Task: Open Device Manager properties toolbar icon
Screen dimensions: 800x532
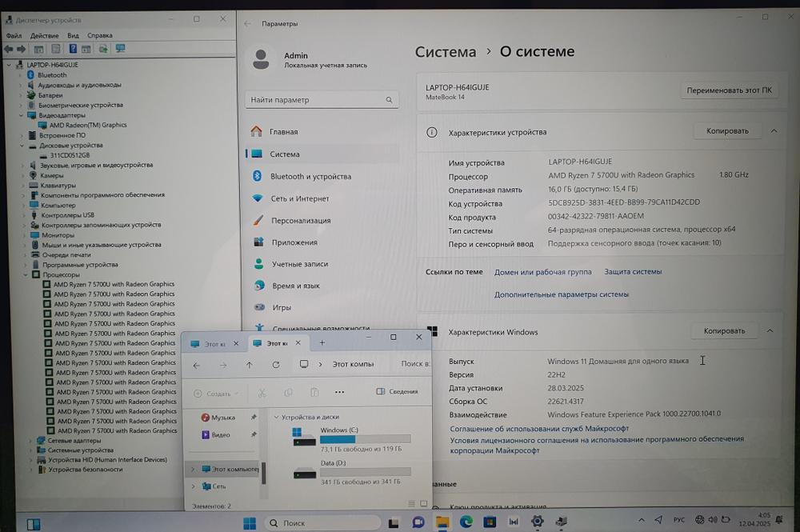Action: pyautogui.click(x=86, y=49)
